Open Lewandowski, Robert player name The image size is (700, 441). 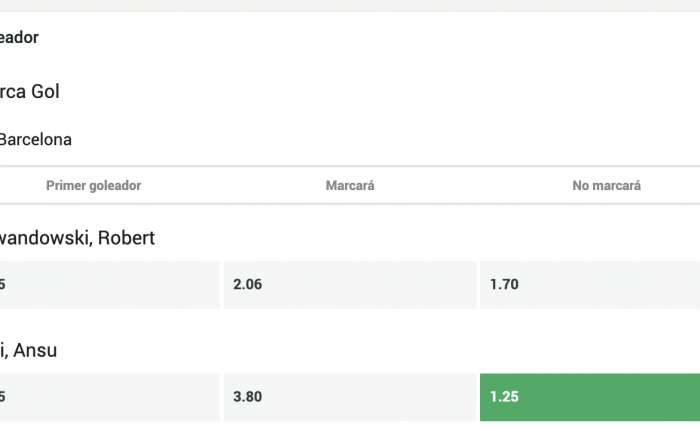77,238
